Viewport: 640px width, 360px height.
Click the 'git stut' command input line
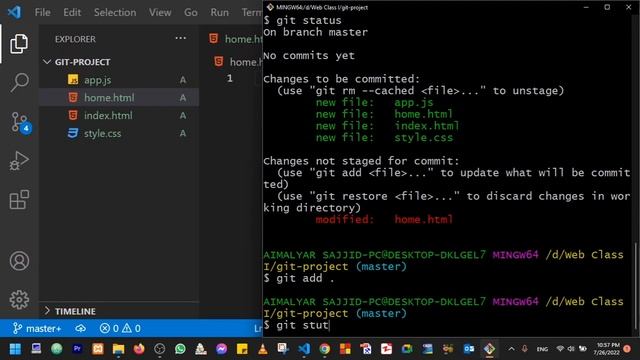(296, 325)
